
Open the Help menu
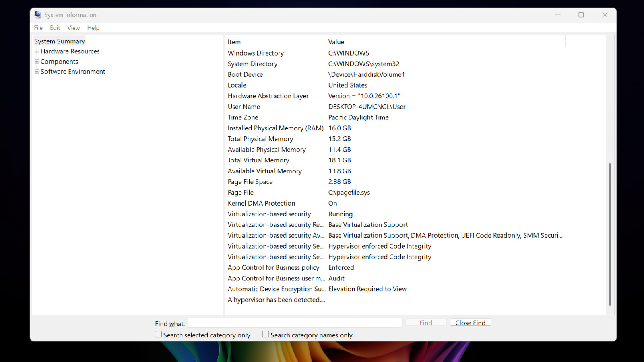[93, 28]
